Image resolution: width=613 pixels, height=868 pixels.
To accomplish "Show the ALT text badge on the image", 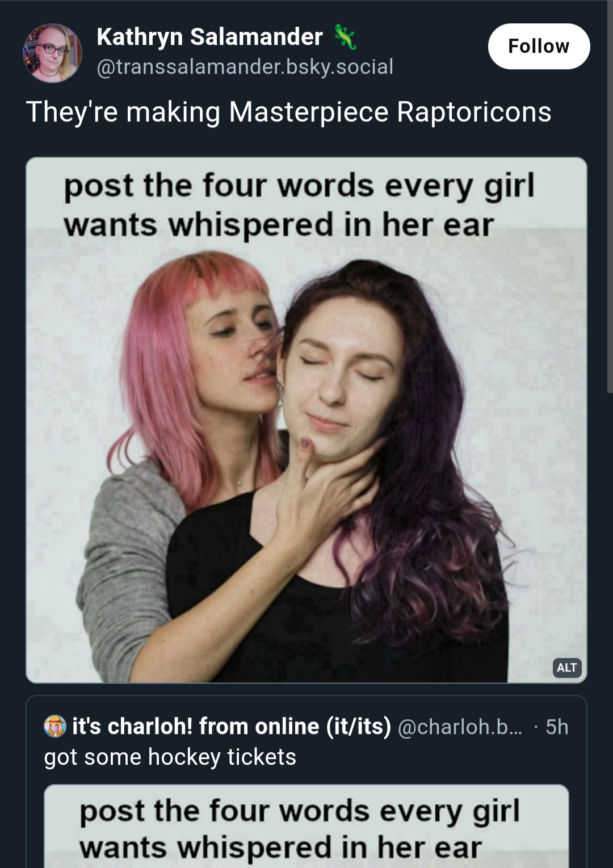I will coord(566,668).
